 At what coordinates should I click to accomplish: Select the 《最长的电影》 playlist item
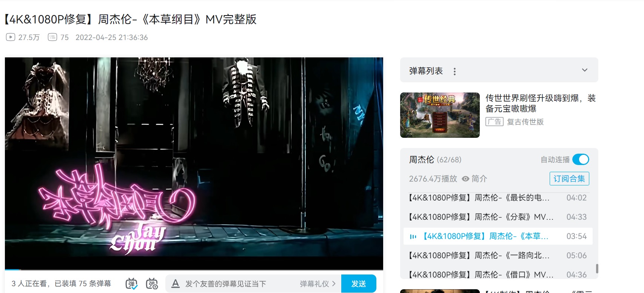[x=498, y=197]
